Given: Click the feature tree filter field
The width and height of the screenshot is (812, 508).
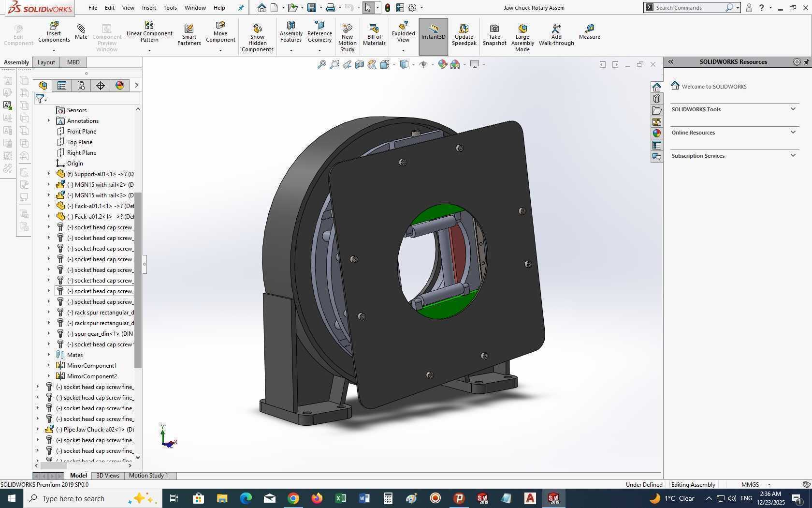Looking at the screenshot, I should coord(93,99).
